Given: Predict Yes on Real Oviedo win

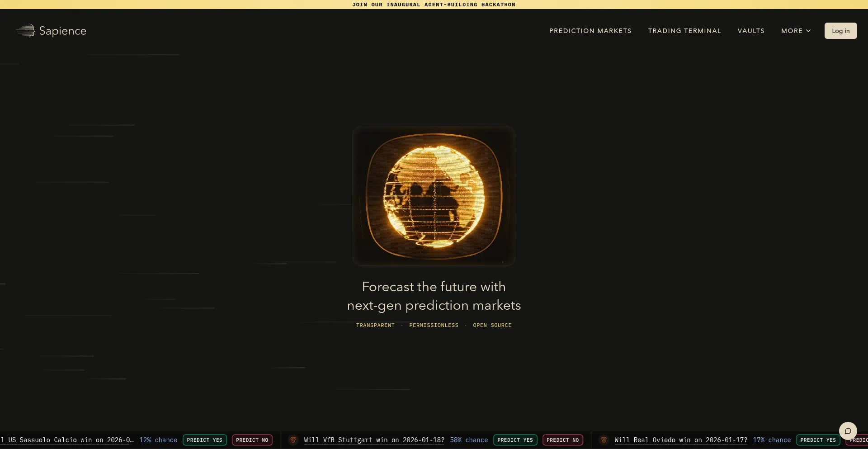Looking at the screenshot, I should [818, 440].
